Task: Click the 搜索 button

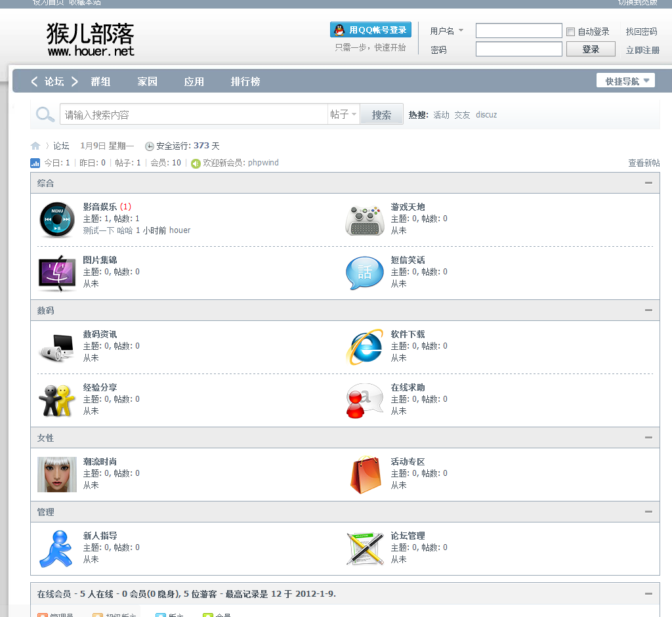Action: coord(381,115)
